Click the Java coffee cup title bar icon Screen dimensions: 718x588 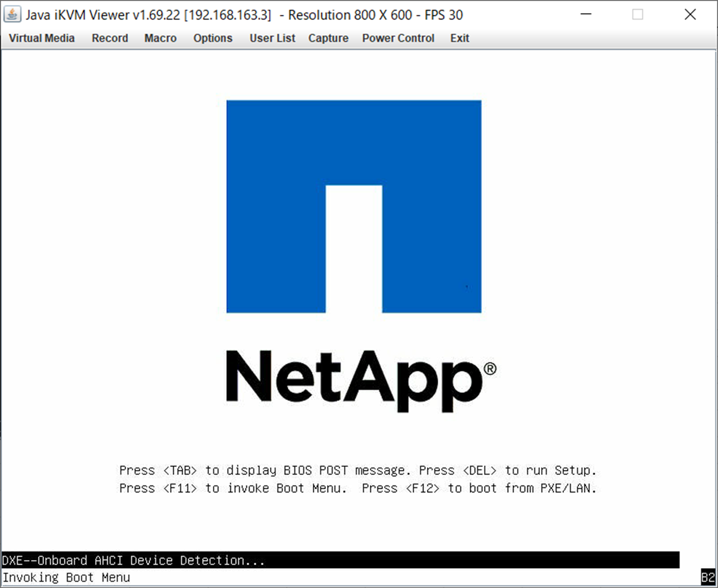click(13, 14)
